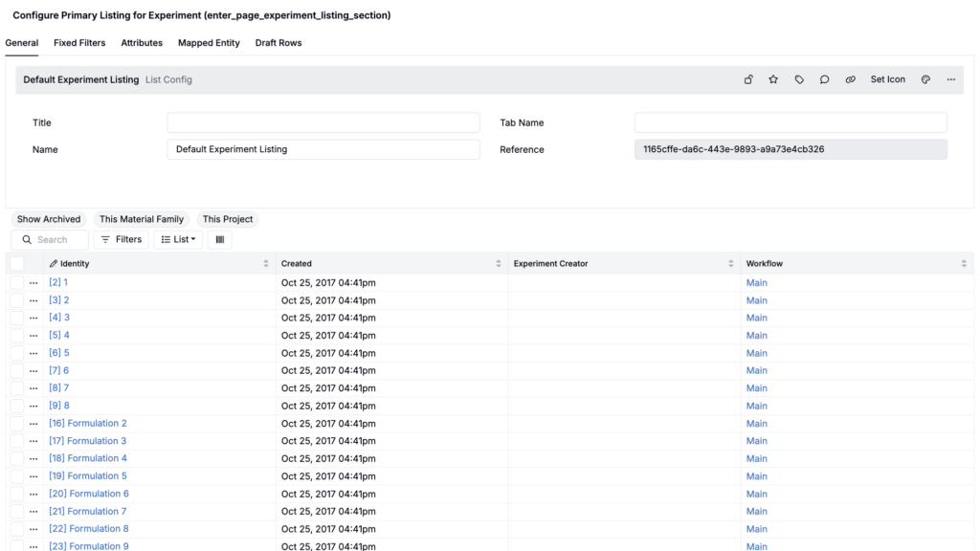Sort the Workflow column using its arrows
This screenshot has width=980, height=551.
tap(964, 263)
